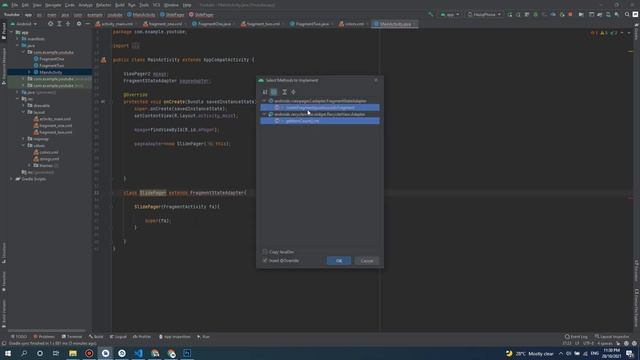Collapse the layout folder
The height and width of the screenshot is (360, 640).
tap(24, 112)
